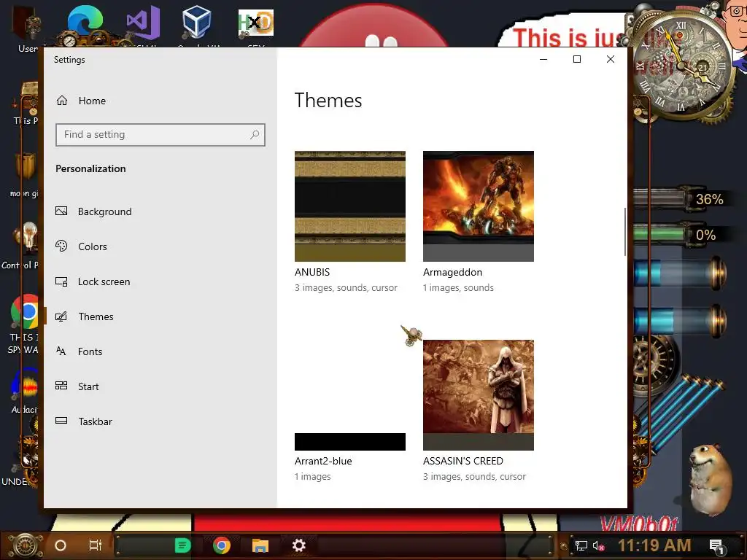Image resolution: width=747 pixels, height=560 pixels.
Task: Click the Colors palette icon
Action: (61, 246)
